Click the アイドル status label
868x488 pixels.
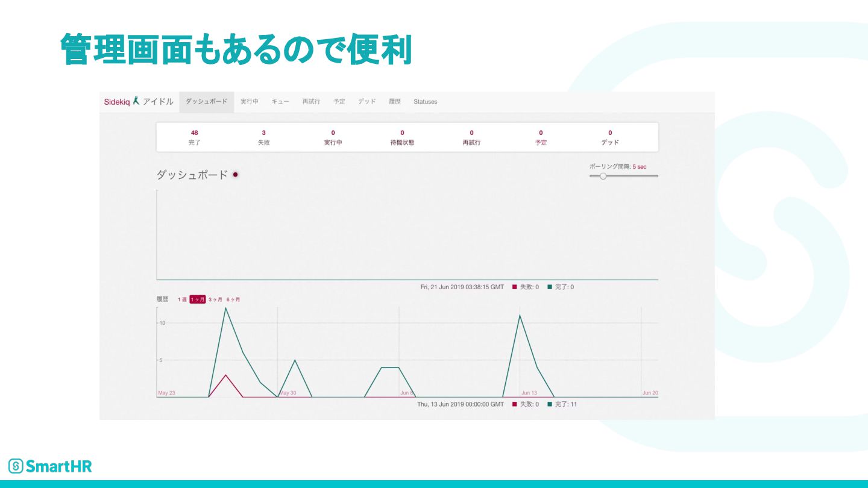(158, 102)
